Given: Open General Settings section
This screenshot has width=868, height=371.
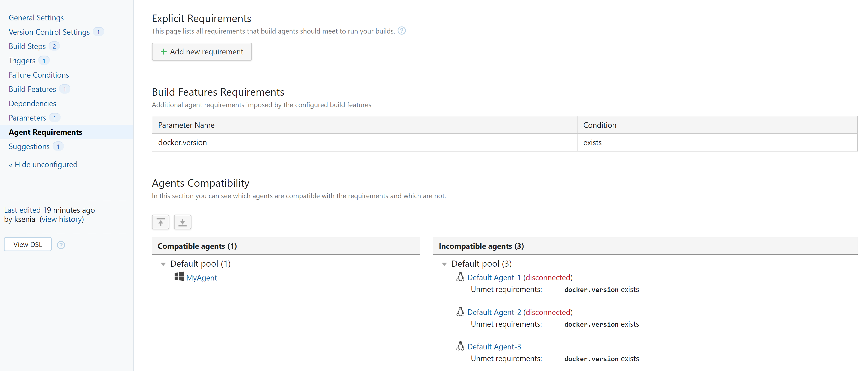Looking at the screenshot, I should coord(36,18).
